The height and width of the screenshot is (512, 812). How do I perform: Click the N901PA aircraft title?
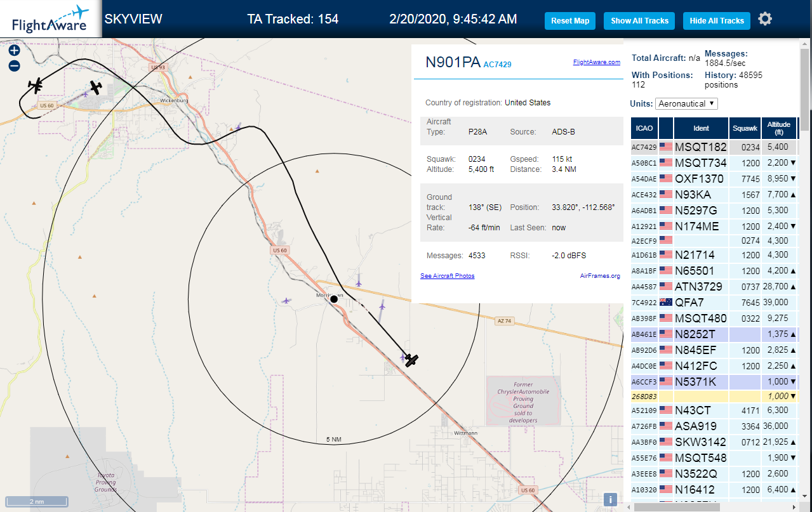coord(453,62)
